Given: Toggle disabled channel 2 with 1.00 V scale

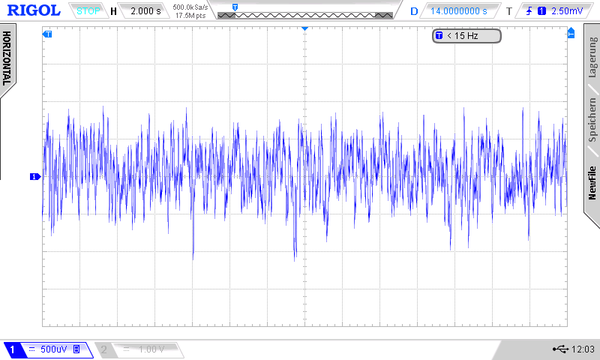Looking at the screenshot, I should coord(139,350).
